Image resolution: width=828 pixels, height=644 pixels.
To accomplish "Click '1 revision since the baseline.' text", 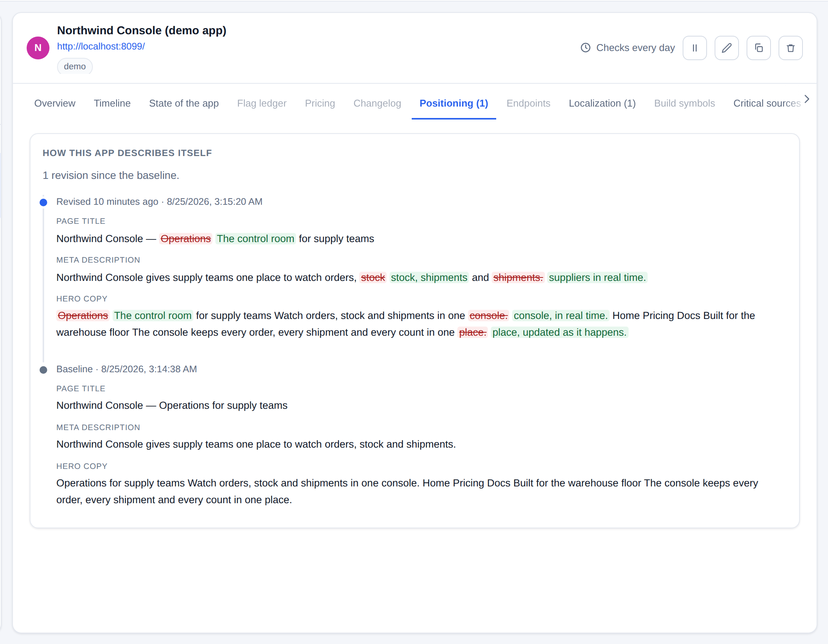I will (111, 175).
